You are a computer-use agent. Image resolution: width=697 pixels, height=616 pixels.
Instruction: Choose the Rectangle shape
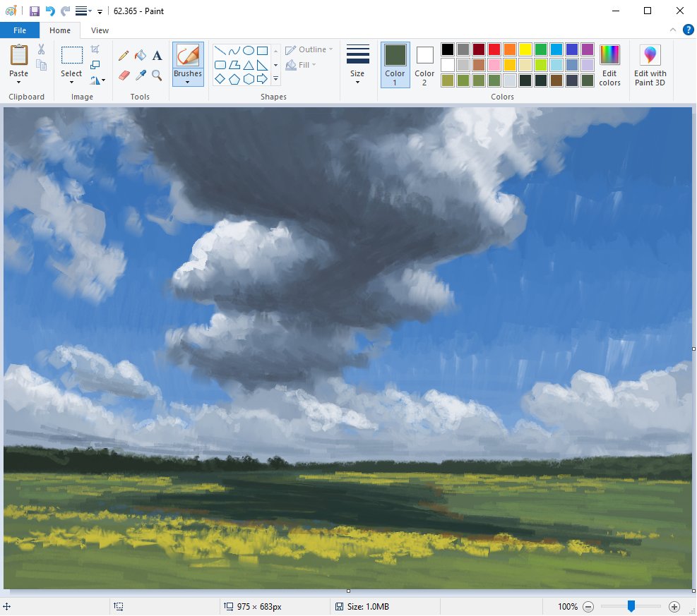[x=262, y=50]
